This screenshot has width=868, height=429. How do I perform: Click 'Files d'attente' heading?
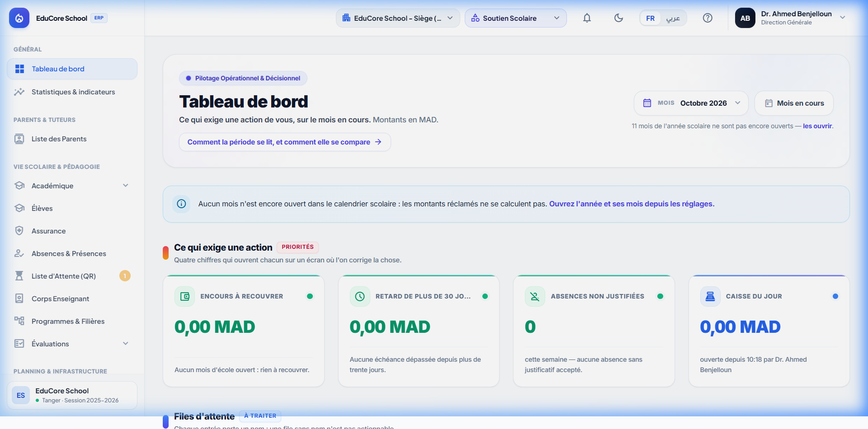[x=204, y=416]
